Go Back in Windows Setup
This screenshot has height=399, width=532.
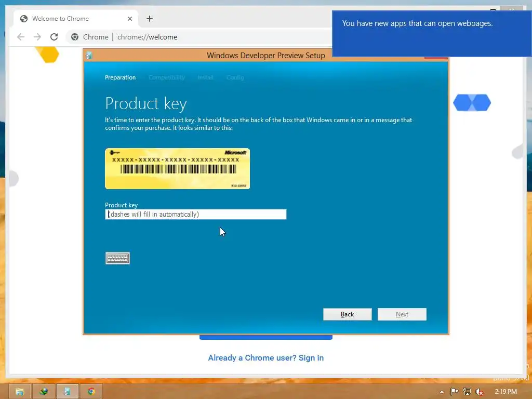[348, 314]
